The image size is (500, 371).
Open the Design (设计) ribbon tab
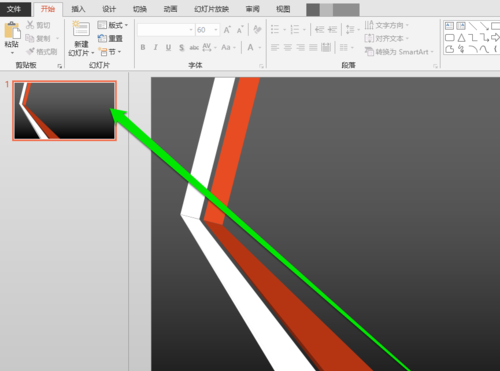(x=109, y=9)
